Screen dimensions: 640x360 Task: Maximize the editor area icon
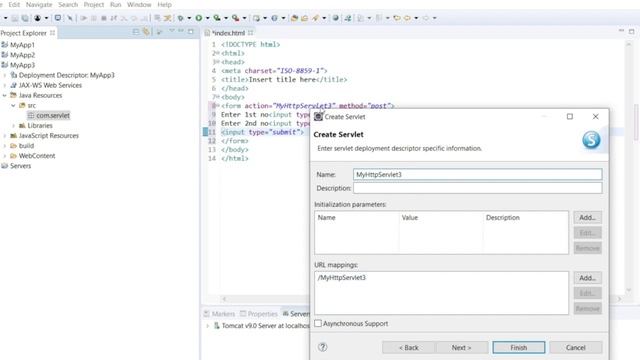[x=631, y=31]
